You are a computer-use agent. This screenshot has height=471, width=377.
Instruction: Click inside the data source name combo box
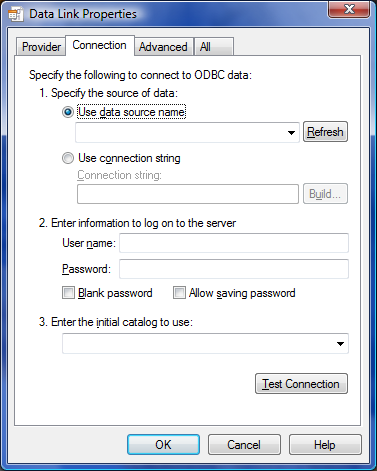point(187,133)
